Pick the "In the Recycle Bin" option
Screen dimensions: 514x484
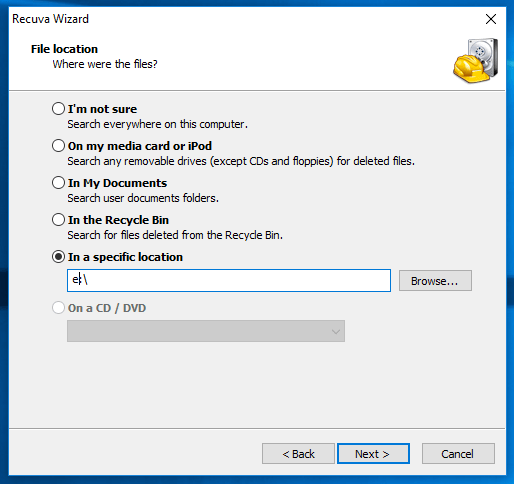(x=58, y=220)
